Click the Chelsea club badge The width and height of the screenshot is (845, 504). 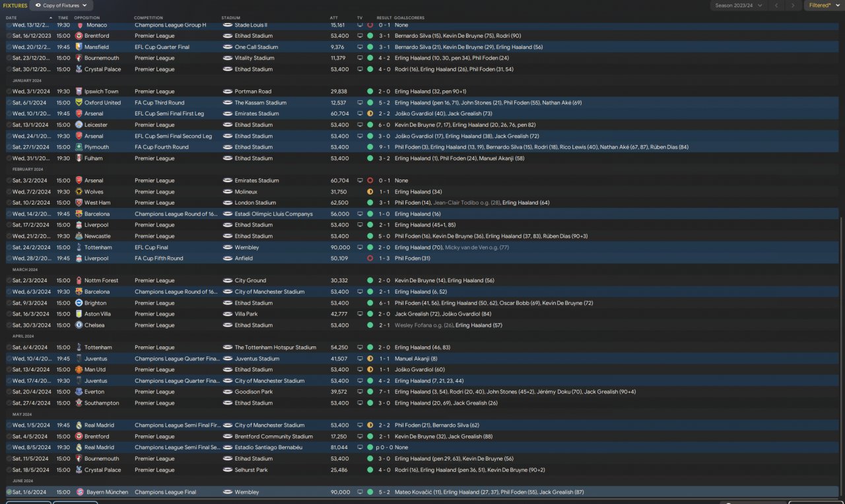(79, 325)
